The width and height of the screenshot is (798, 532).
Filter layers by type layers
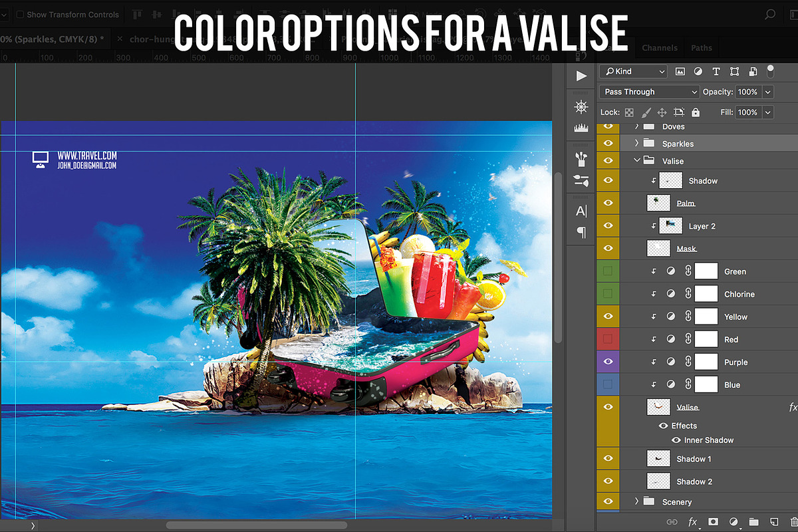[x=716, y=71]
